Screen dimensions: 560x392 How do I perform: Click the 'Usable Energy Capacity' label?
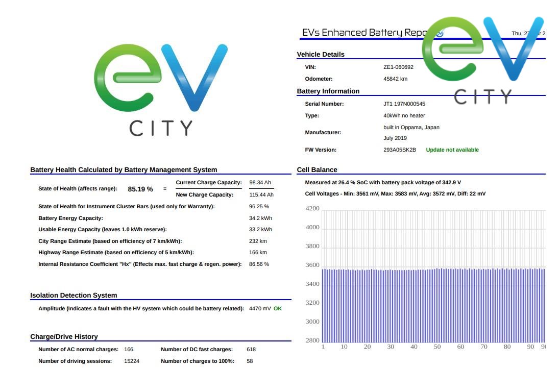(x=103, y=230)
